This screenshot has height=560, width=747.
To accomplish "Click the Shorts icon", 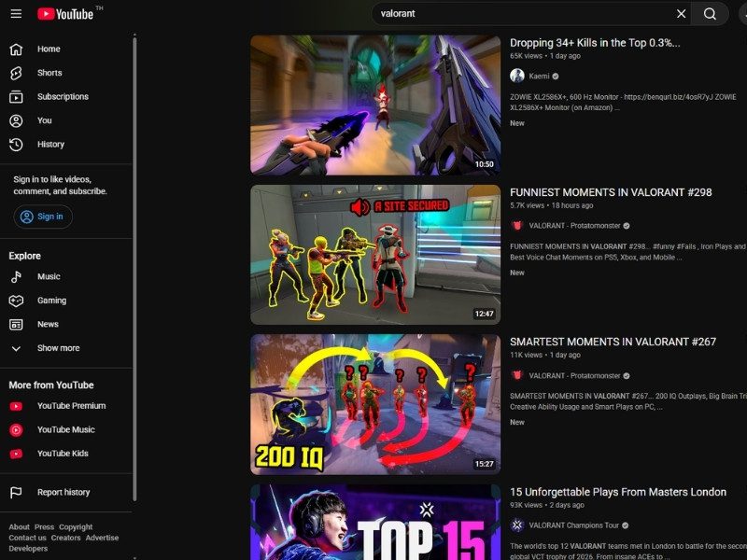I will (16, 73).
